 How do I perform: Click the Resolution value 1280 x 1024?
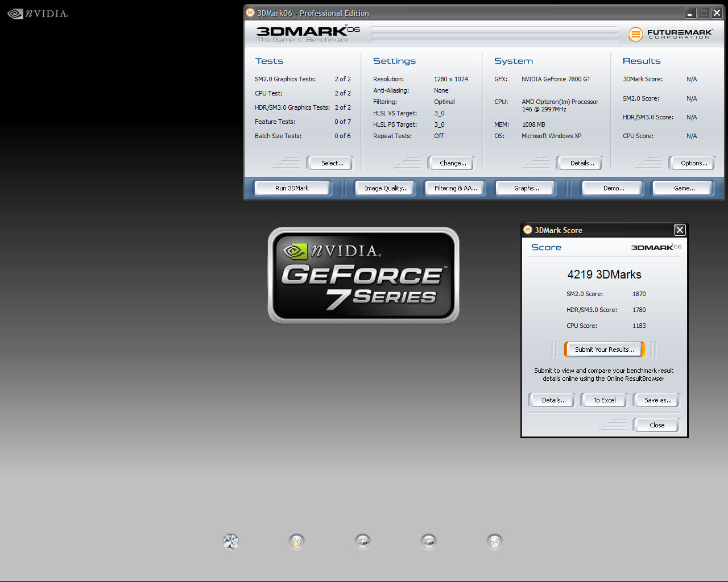click(451, 79)
